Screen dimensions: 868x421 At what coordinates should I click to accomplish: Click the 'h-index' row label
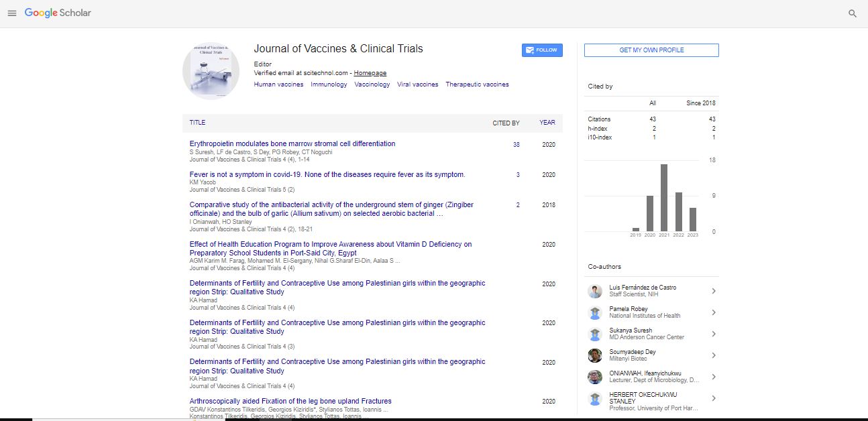tap(598, 128)
